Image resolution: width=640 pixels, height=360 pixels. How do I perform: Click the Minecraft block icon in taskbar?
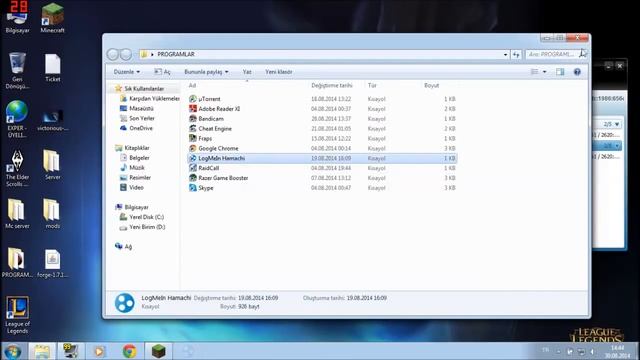tap(158, 351)
